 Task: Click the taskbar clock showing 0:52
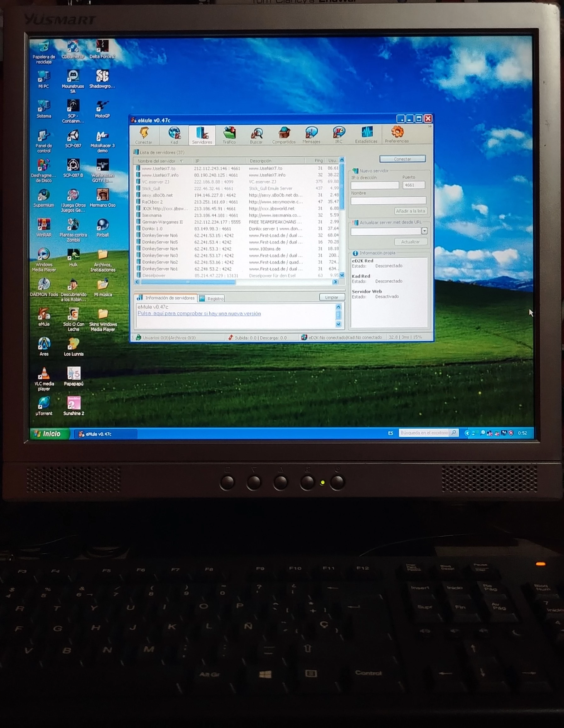pos(523,433)
